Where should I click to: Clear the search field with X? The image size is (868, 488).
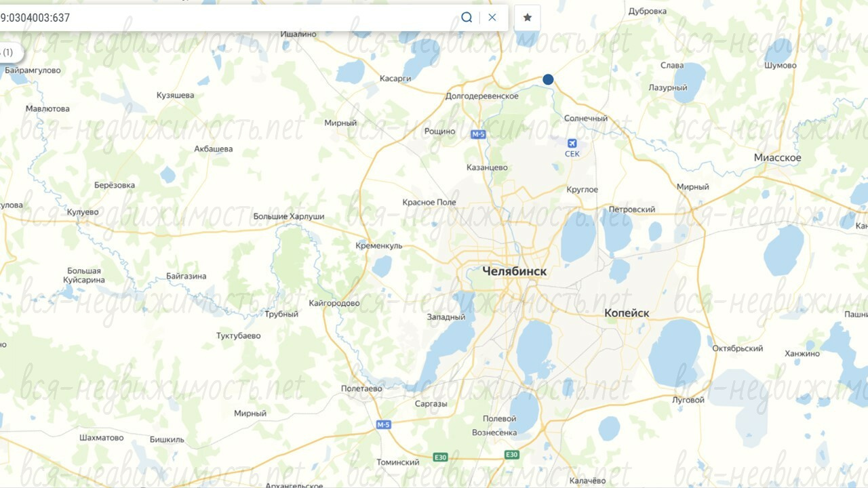[x=492, y=18]
